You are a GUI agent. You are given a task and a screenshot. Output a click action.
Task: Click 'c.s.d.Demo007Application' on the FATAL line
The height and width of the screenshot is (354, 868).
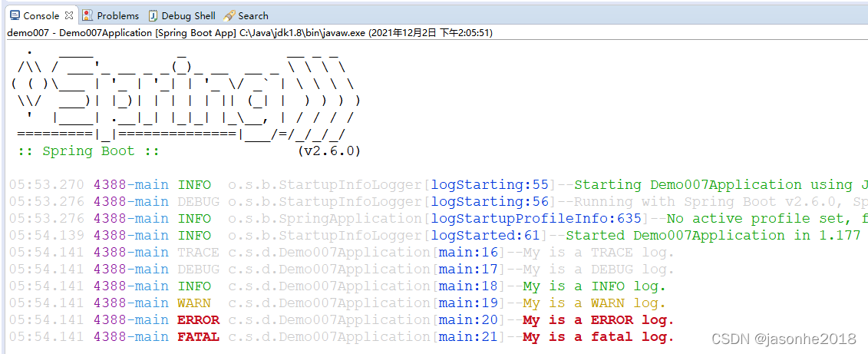point(328,337)
